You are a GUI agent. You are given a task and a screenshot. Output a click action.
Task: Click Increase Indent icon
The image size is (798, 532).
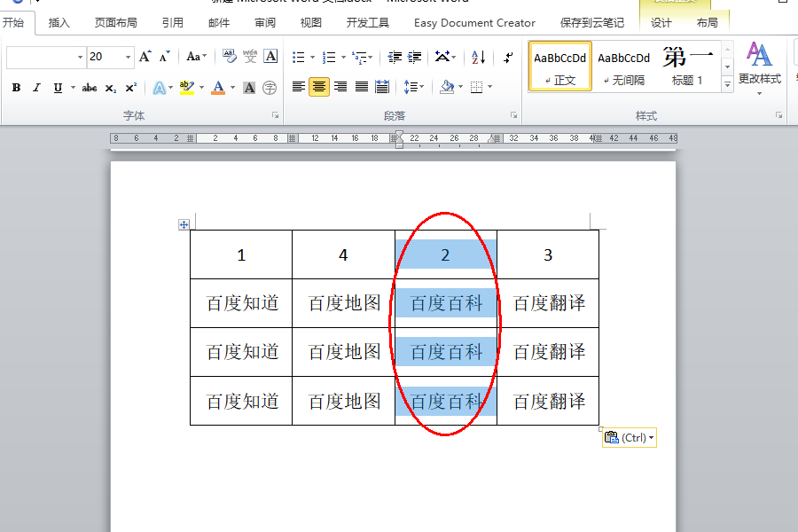coord(415,57)
